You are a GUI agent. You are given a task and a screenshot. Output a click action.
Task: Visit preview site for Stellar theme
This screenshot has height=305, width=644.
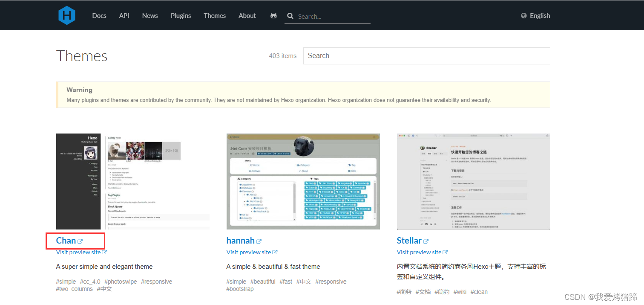[x=419, y=252]
